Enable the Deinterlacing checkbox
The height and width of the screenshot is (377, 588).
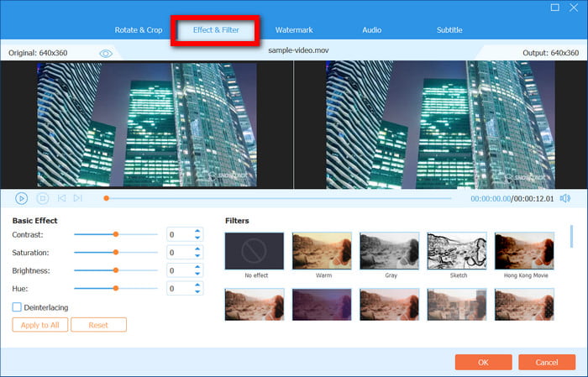(17, 307)
